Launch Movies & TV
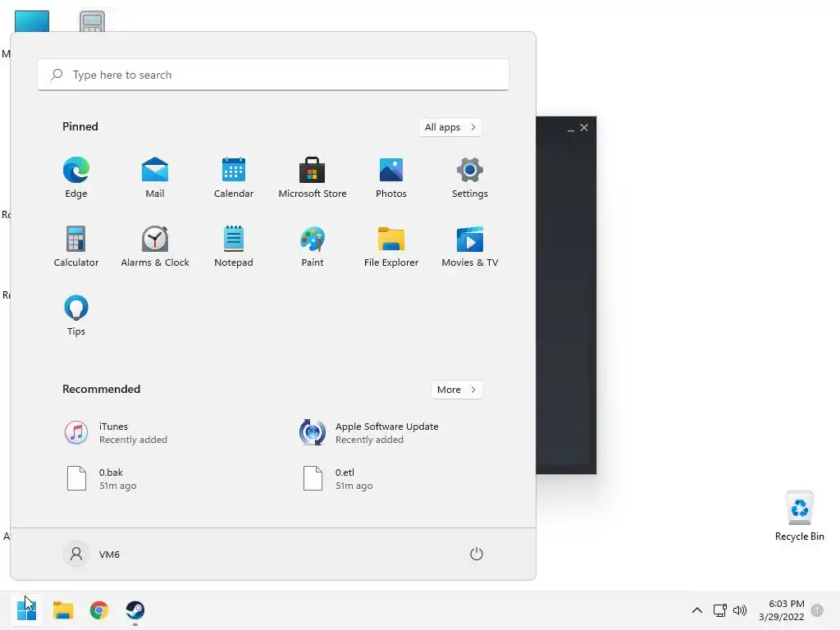The width and height of the screenshot is (840, 630). 470,246
